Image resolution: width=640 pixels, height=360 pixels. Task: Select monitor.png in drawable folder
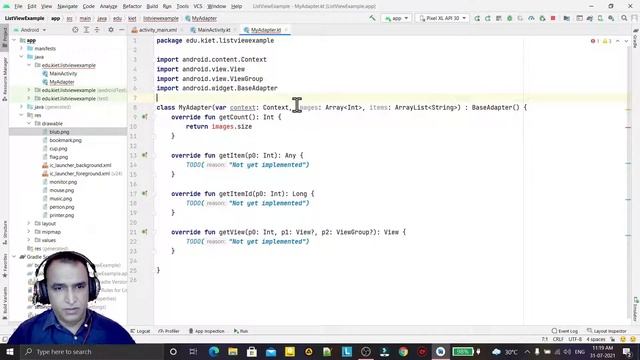point(63,182)
